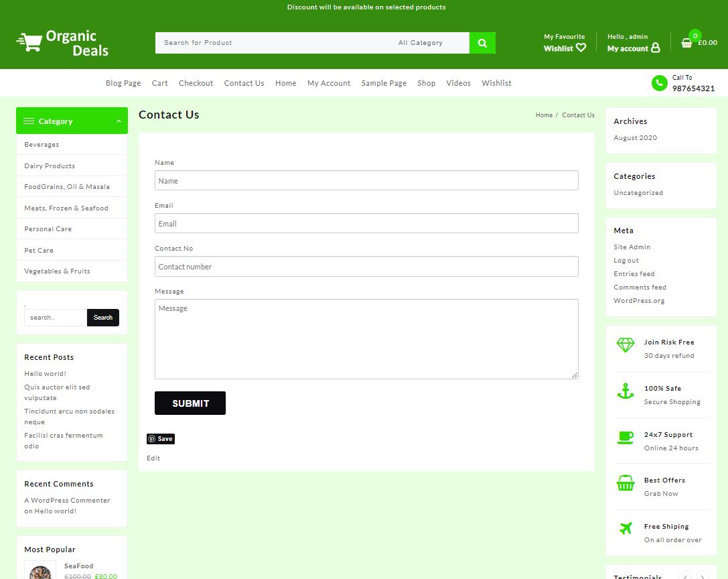Click the green phone call icon
The height and width of the screenshot is (579, 728).
coord(659,83)
